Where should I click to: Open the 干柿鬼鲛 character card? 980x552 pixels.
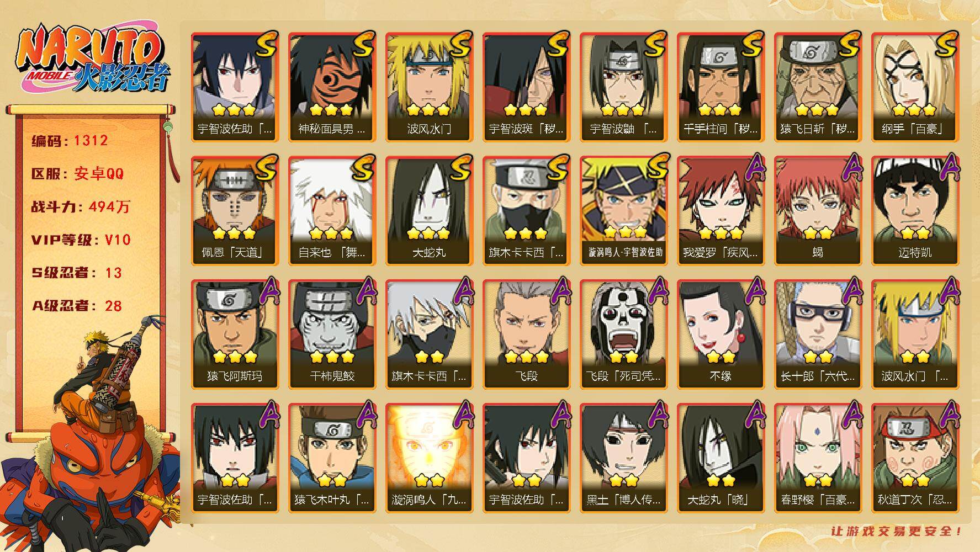coord(331,334)
